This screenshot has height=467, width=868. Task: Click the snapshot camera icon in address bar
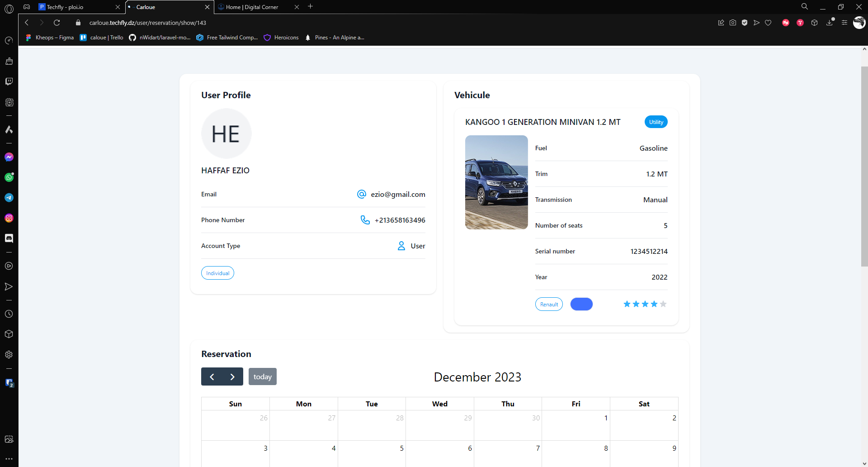point(733,23)
